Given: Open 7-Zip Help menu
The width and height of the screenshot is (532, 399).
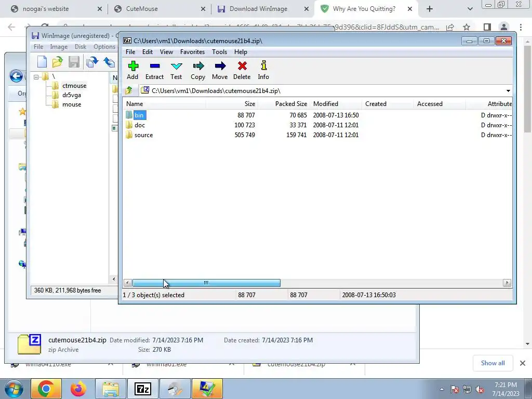Looking at the screenshot, I should pyautogui.click(x=241, y=52).
